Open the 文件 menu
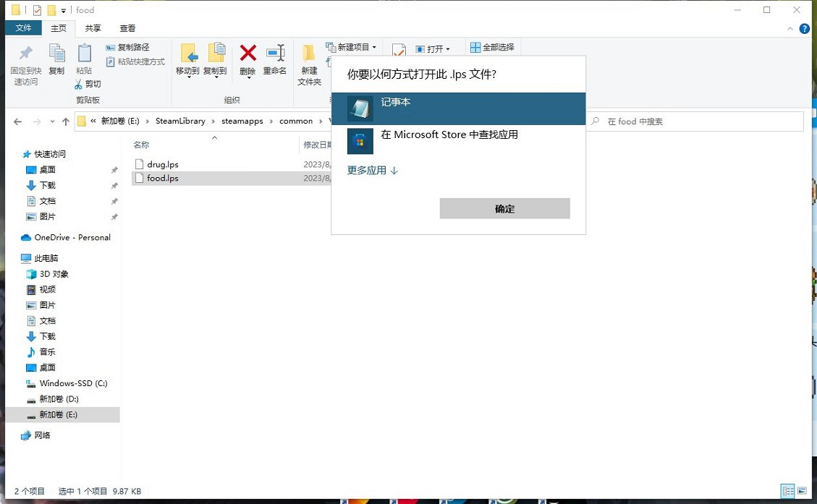 (x=24, y=27)
